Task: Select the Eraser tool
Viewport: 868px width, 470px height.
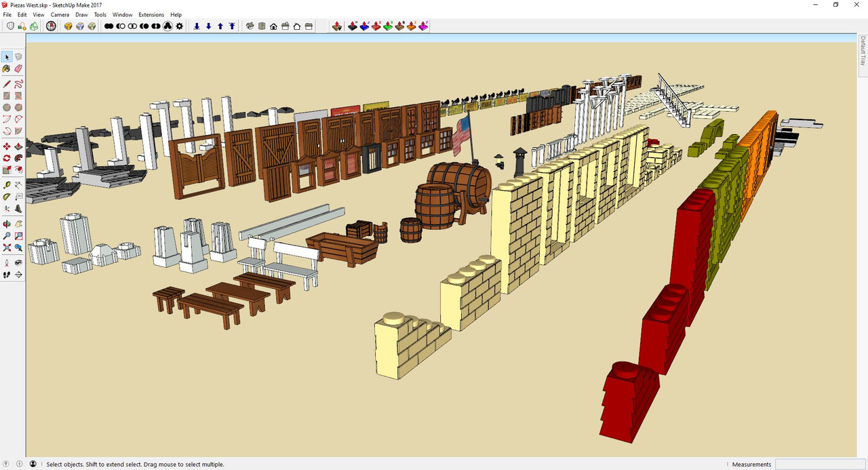Action: click(18, 68)
